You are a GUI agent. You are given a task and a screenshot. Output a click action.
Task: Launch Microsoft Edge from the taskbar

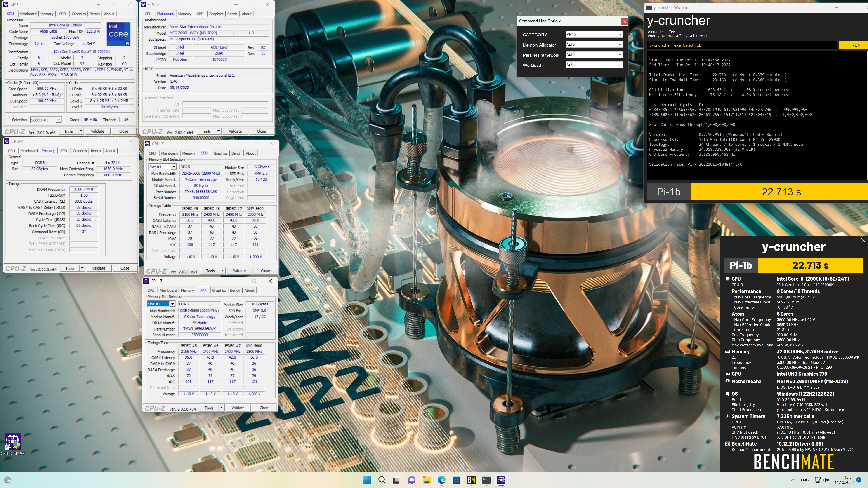click(x=441, y=480)
